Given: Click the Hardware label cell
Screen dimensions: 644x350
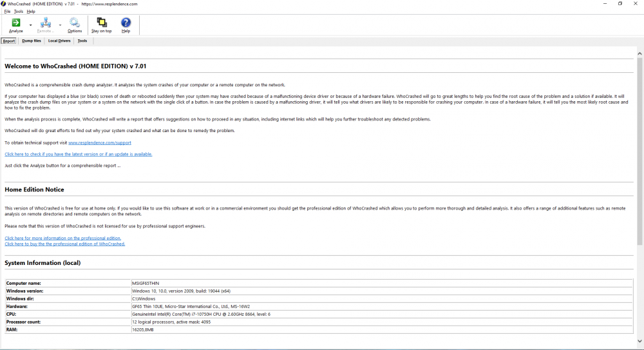Looking at the screenshot, I should (68, 306).
